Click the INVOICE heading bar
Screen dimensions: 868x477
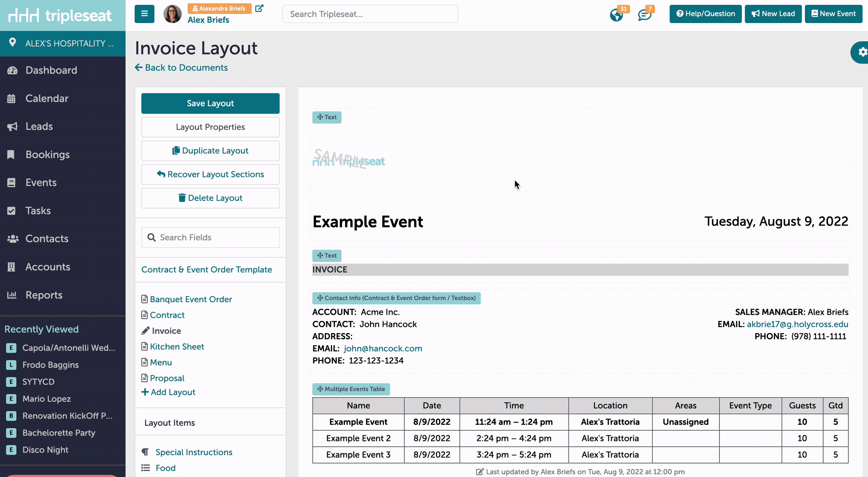(580, 270)
